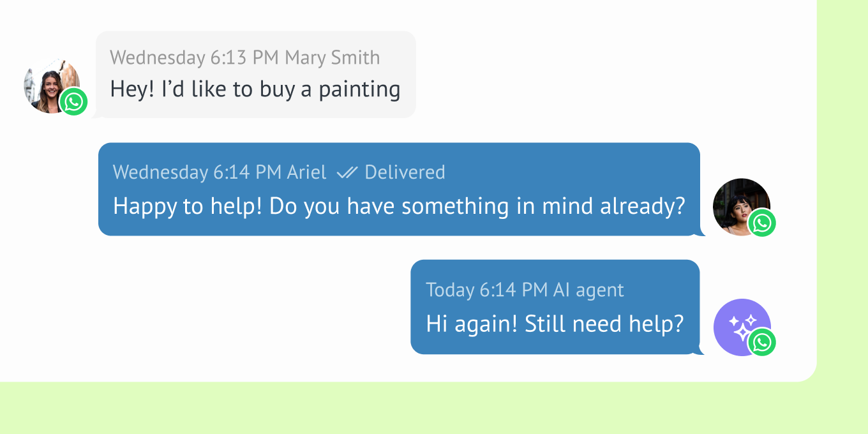The image size is (868, 434).
Task: Click the WhatsApp badge on AI agent avatar
Action: tap(762, 342)
